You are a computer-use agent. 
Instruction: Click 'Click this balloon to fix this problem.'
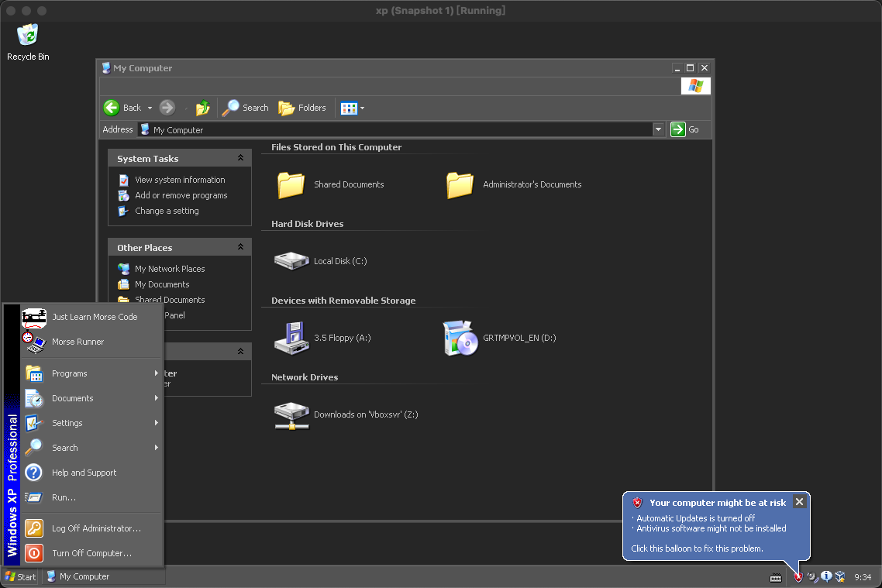click(x=697, y=548)
